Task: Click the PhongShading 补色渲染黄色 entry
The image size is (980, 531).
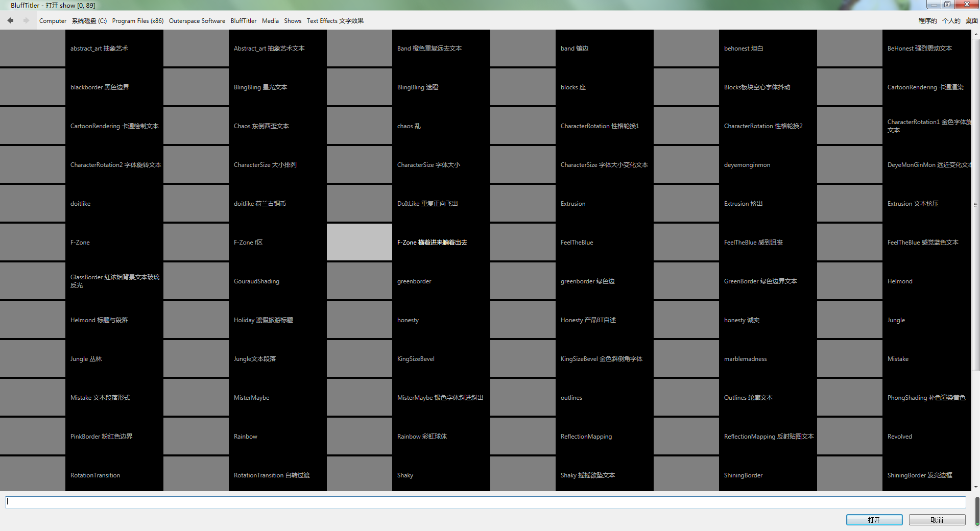Action: pos(926,398)
